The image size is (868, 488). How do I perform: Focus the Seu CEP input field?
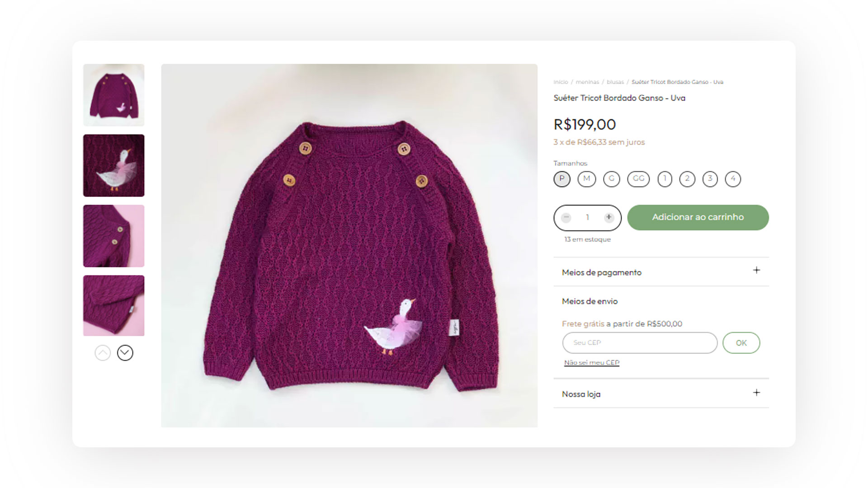point(640,343)
